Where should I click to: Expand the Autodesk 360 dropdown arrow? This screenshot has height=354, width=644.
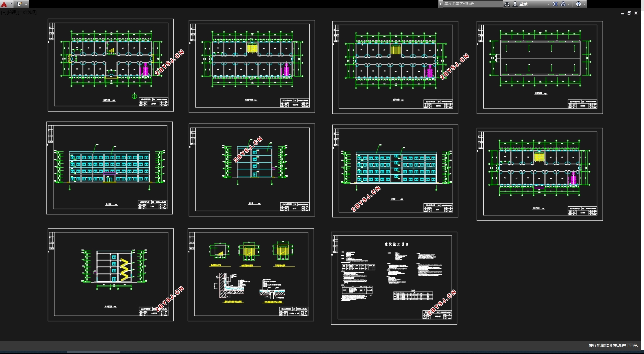click(x=569, y=4)
